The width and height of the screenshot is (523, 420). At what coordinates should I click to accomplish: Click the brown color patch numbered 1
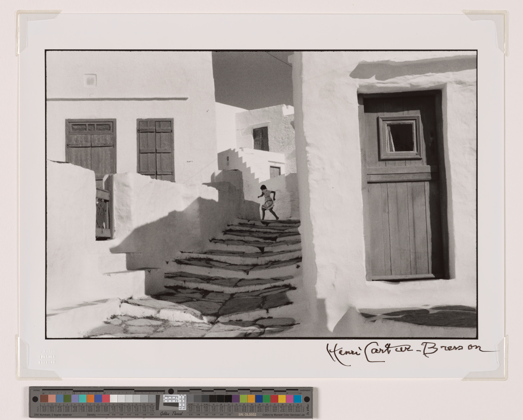[44, 398]
